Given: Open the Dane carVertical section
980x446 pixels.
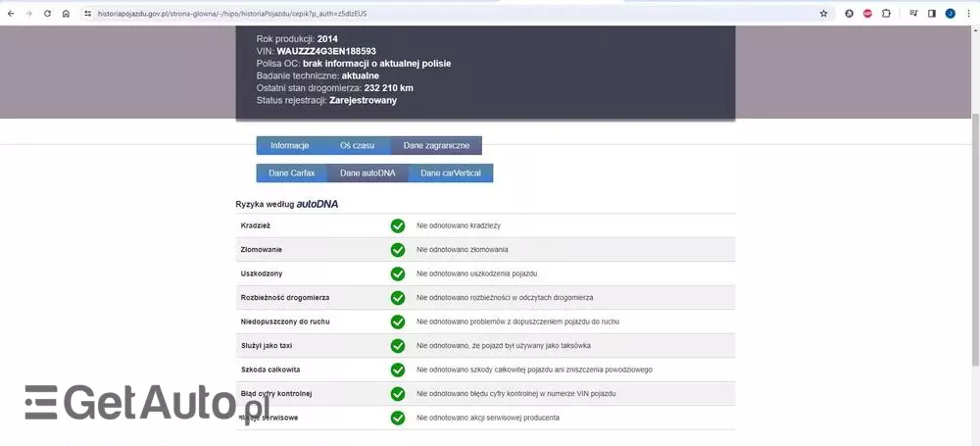Looking at the screenshot, I should (x=451, y=173).
